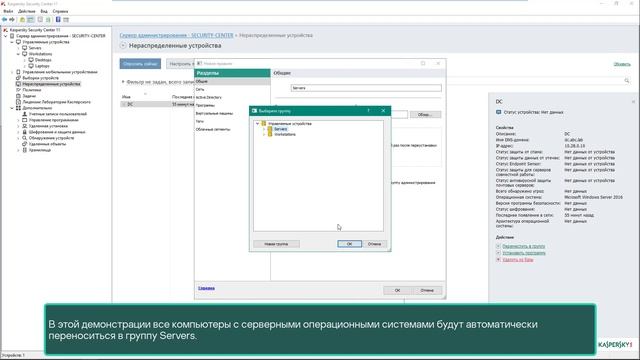Click the lock icon for Шифрование и защита данных
This screenshot has height=360, width=640.
pos(24,132)
